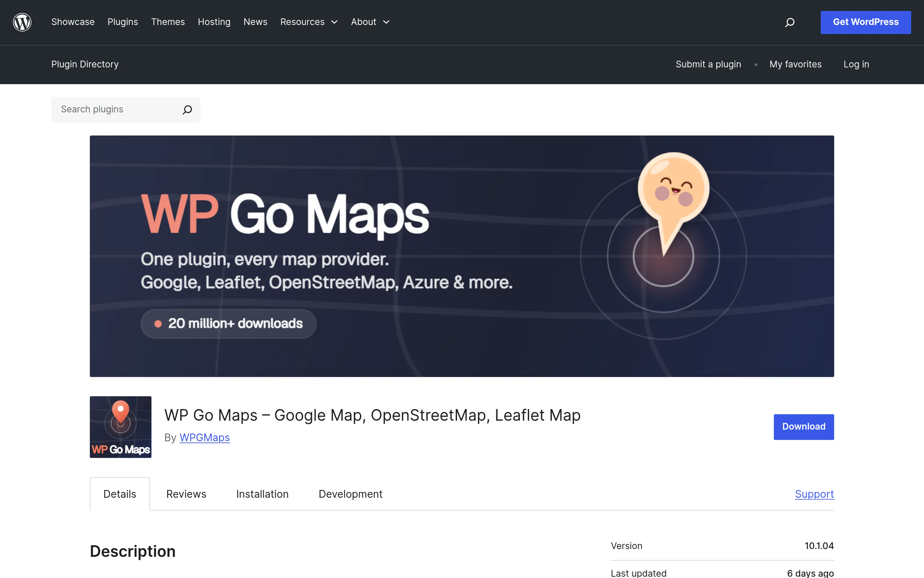Click the '6 days ago' value
The image size is (924, 578).
point(810,573)
